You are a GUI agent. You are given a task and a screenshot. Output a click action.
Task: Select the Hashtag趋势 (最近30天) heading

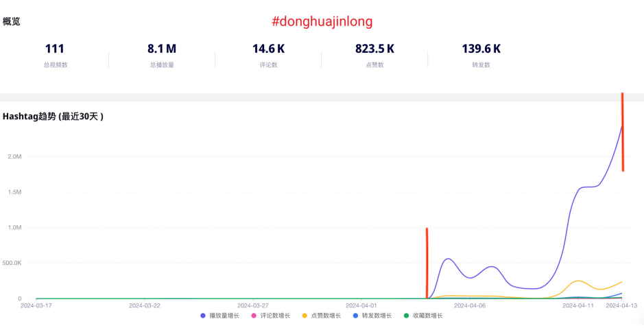(x=53, y=117)
